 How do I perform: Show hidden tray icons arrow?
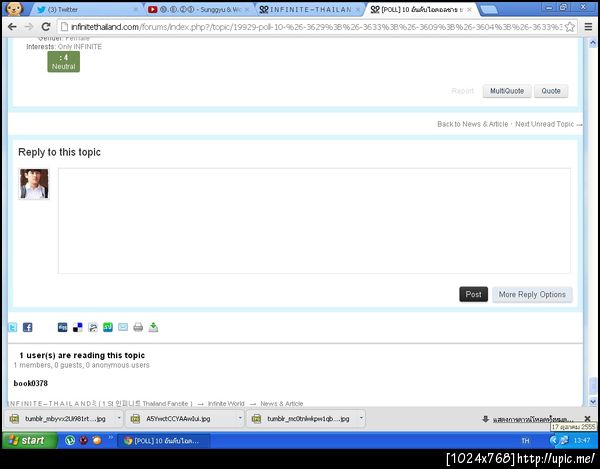tap(553, 441)
